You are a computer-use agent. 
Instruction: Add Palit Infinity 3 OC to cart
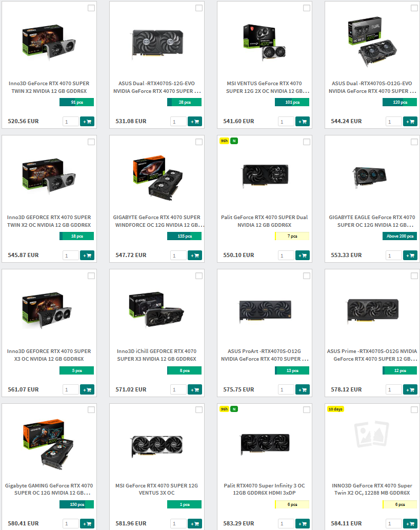click(303, 523)
